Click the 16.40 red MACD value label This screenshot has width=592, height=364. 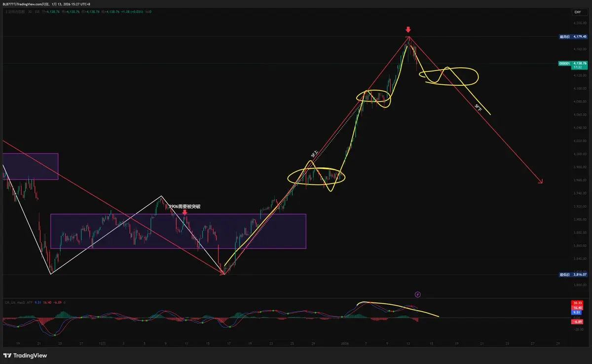coord(577,307)
